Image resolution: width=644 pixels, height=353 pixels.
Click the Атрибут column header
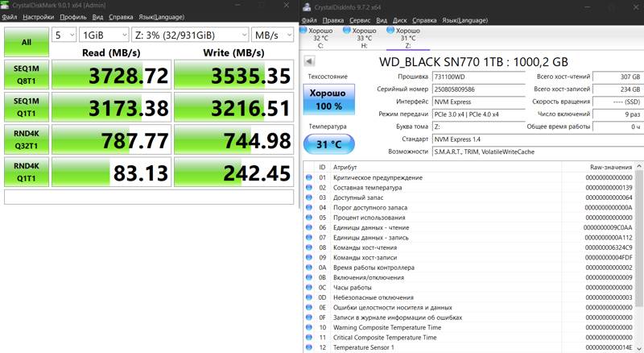[x=446, y=167]
